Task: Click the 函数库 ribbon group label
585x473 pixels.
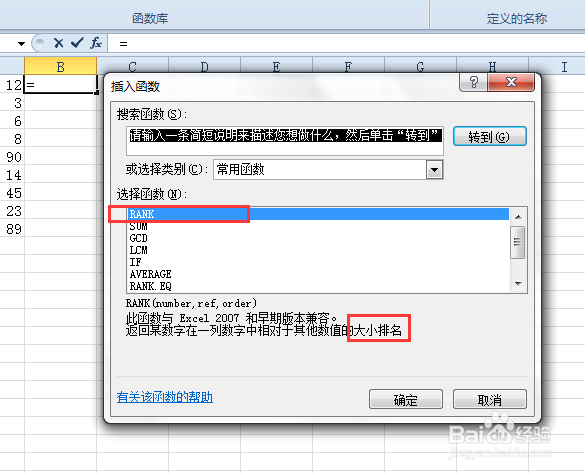Action: [x=150, y=18]
